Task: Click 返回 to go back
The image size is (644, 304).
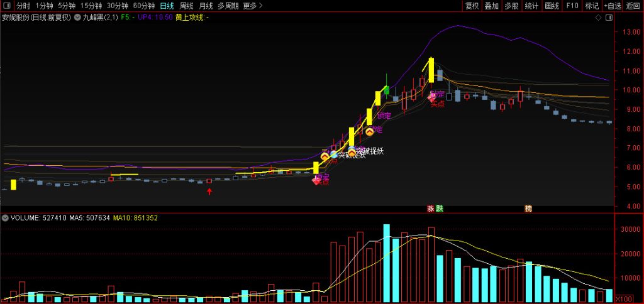Action: tap(633, 6)
